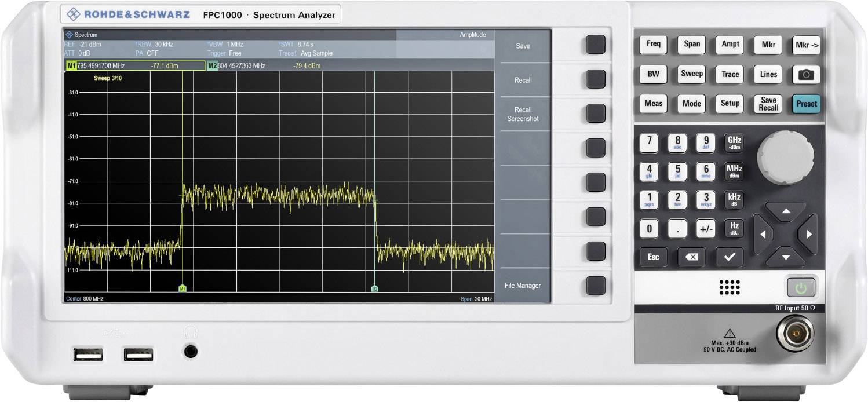Open the Setup menu key

point(729,104)
